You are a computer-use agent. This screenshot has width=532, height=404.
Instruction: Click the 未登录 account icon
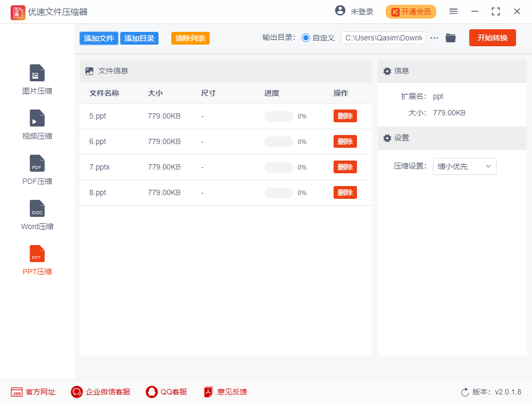click(354, 11)
